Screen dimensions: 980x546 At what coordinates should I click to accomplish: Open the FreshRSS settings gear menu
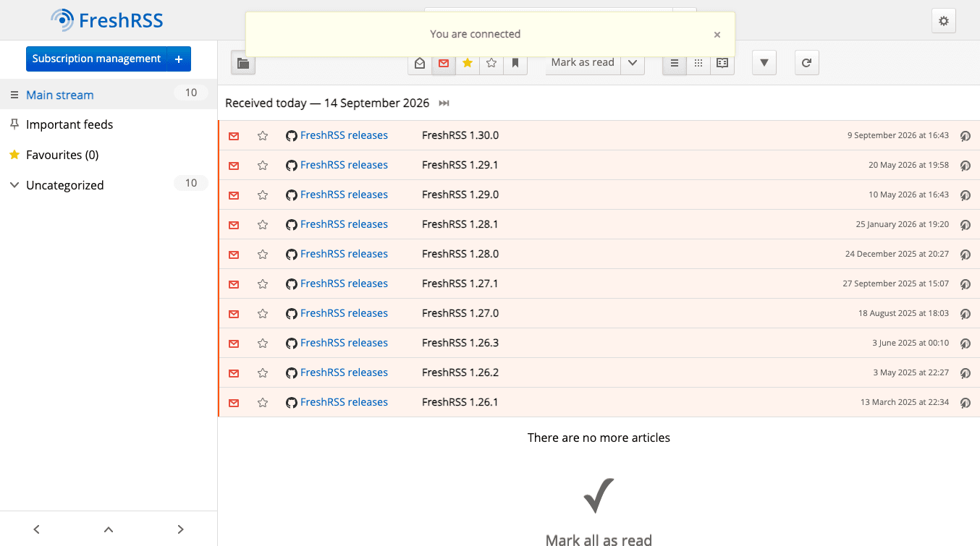[944, 21]
